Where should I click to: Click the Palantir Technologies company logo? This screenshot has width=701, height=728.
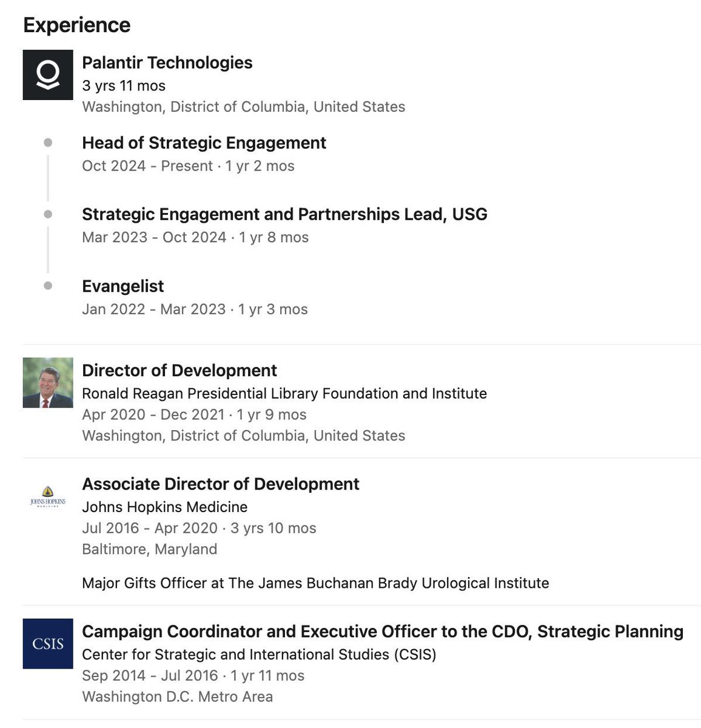pos(48,75)
